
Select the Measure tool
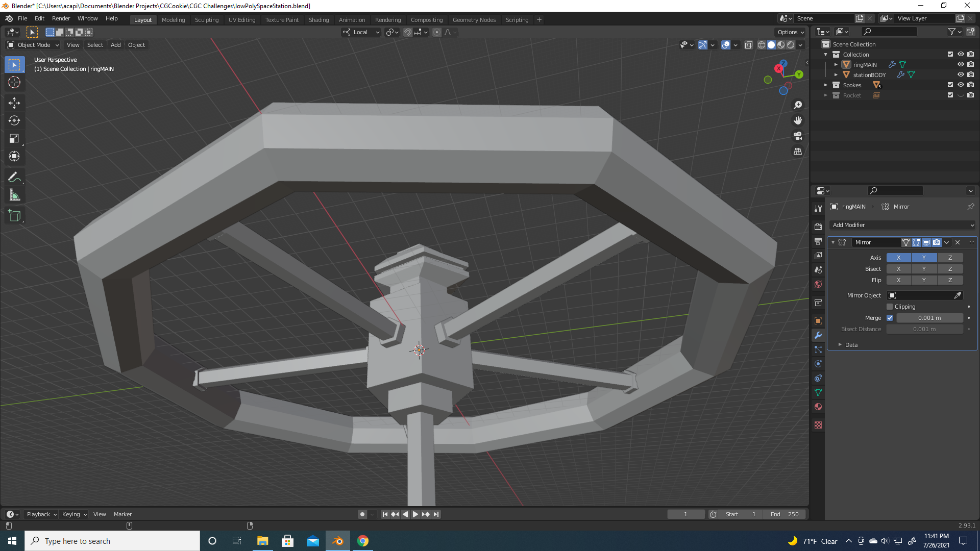(x=14, y=195)
